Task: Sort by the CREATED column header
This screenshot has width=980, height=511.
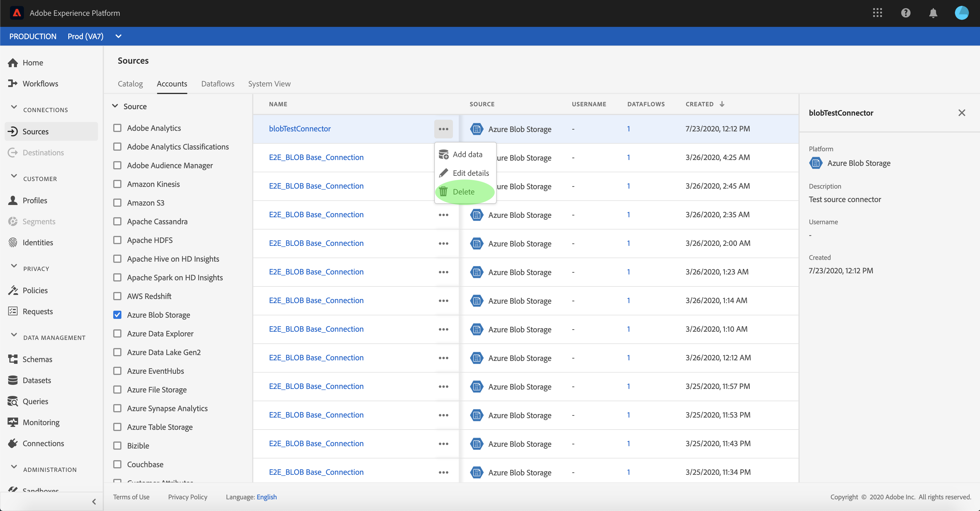Action: click(x=699, y=104)
